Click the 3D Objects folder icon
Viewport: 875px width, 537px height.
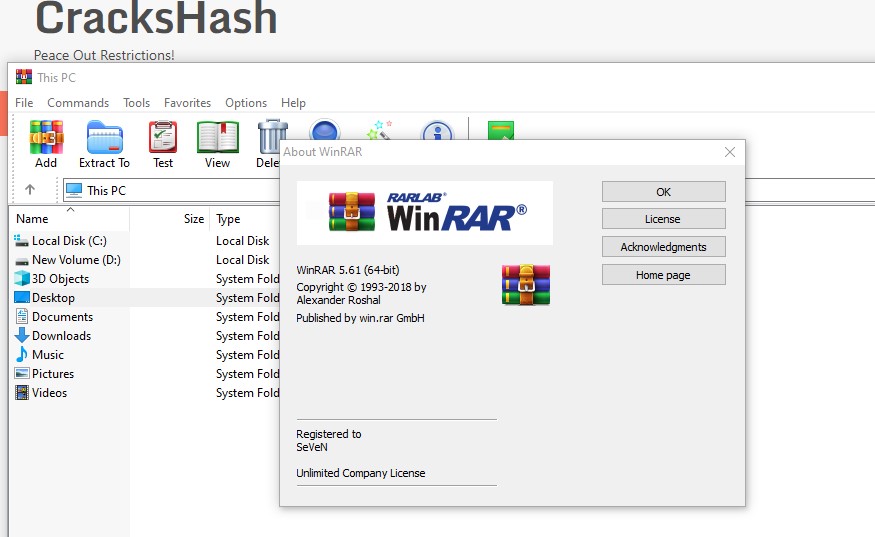[22, 279]
